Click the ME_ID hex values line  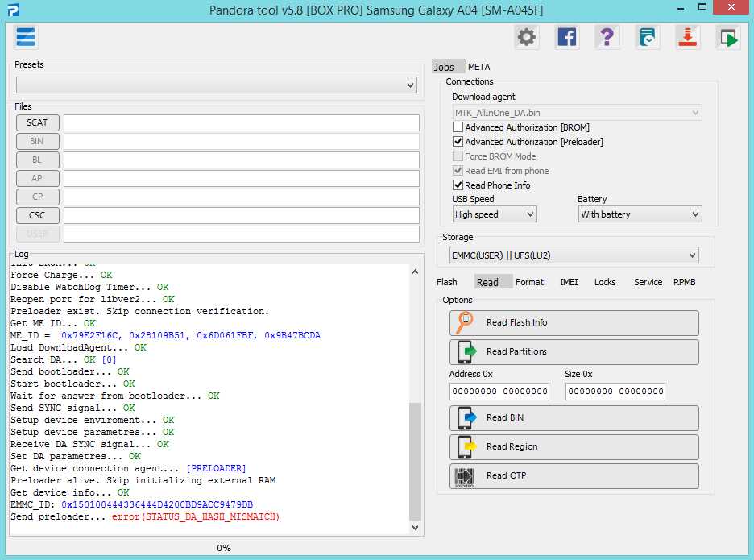(x=191, y=335)
